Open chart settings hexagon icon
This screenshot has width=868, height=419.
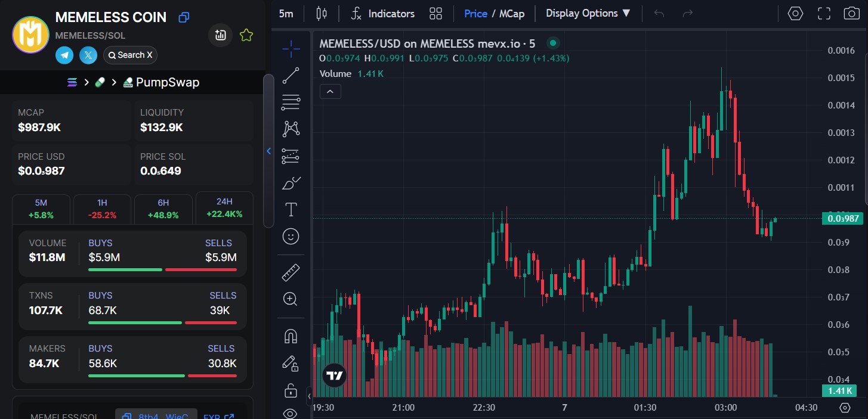pos(795,13)
